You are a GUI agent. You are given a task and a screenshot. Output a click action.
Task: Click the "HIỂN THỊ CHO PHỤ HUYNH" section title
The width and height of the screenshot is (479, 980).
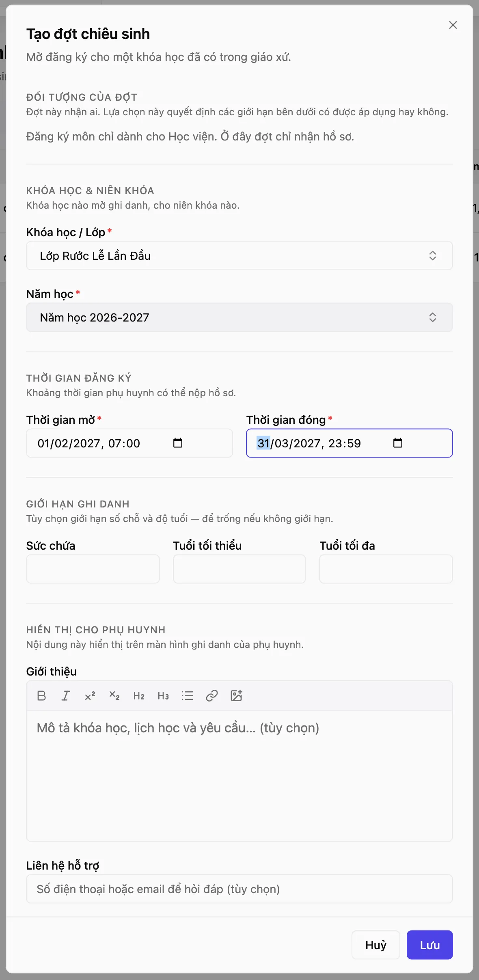[96, 630]
